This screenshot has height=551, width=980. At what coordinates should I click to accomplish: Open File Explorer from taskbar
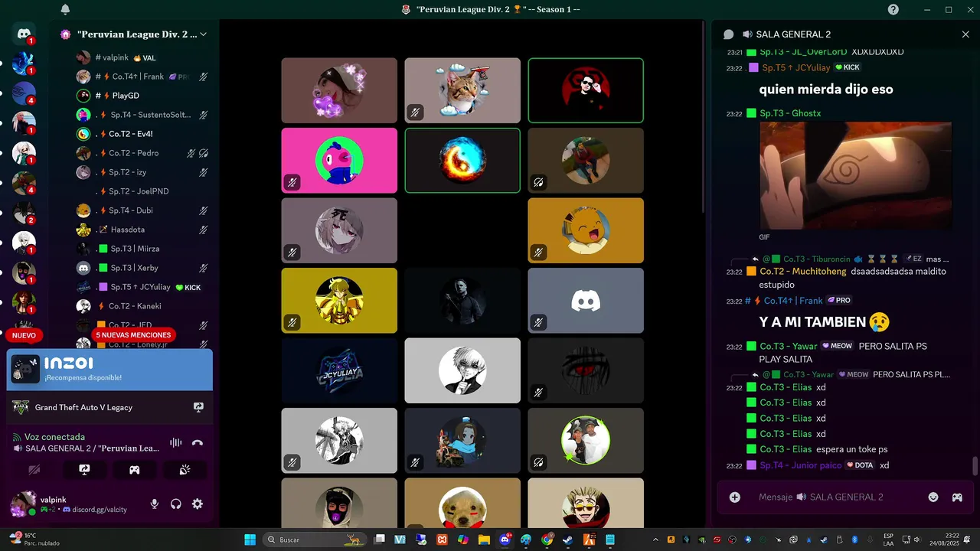(x=484, y=540)
